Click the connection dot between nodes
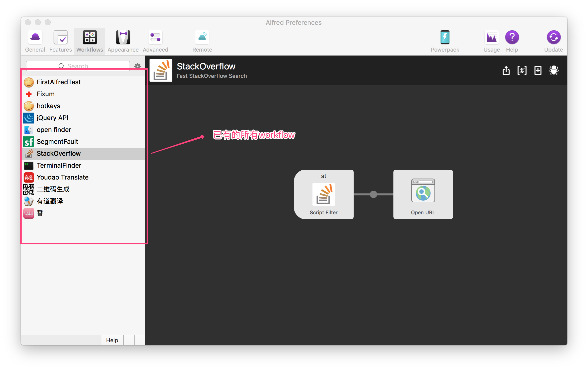The width and height of the screenshot is (588, 370). tap(373, 194)
